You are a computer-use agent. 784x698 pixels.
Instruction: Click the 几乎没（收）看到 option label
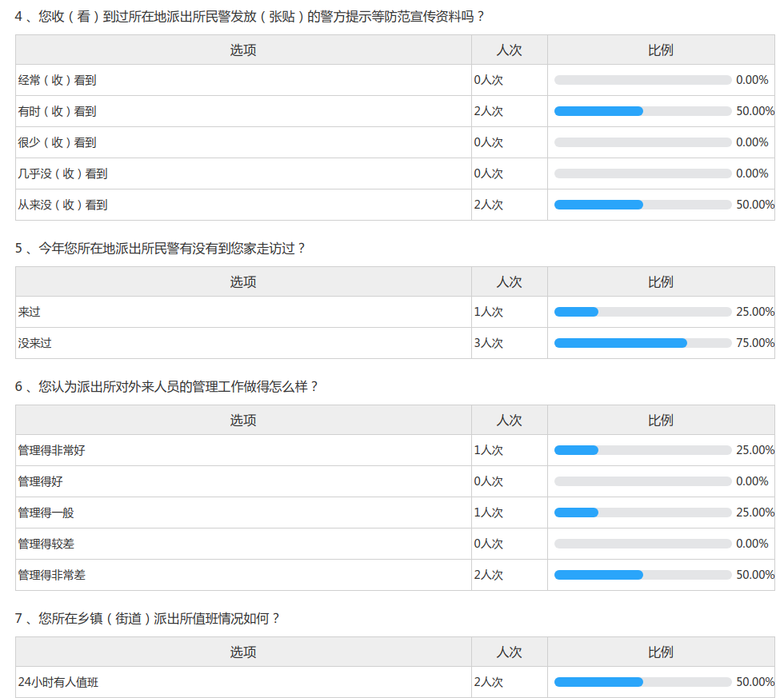coord(63,174)
